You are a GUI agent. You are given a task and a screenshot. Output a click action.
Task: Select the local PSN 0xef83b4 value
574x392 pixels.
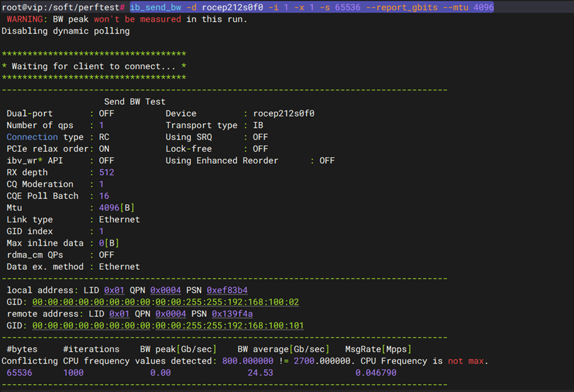(227, 290)
